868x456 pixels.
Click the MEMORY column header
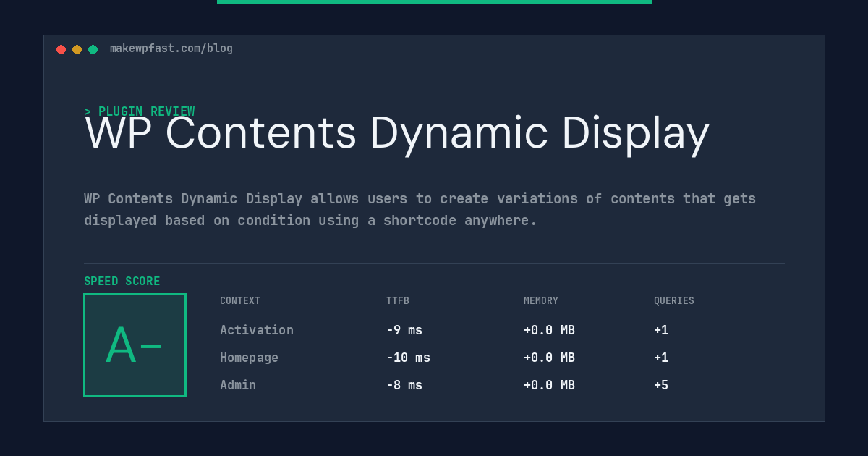click(541, 301)
